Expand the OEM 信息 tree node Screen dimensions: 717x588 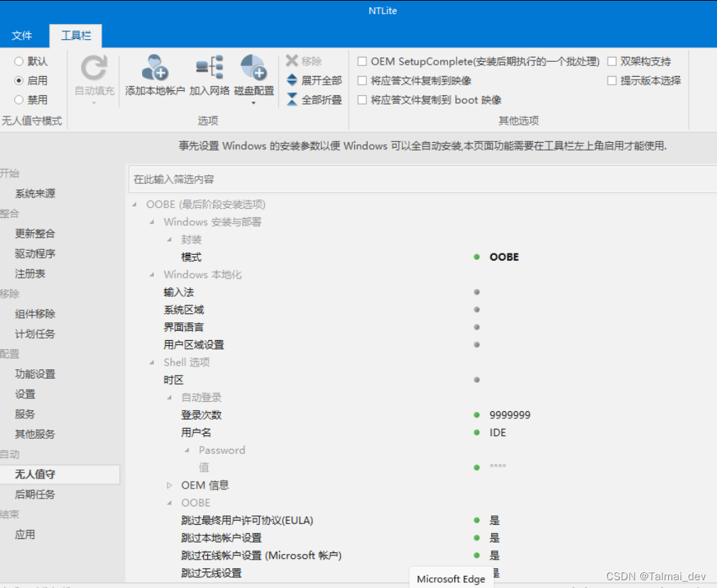tap(169, 485)
